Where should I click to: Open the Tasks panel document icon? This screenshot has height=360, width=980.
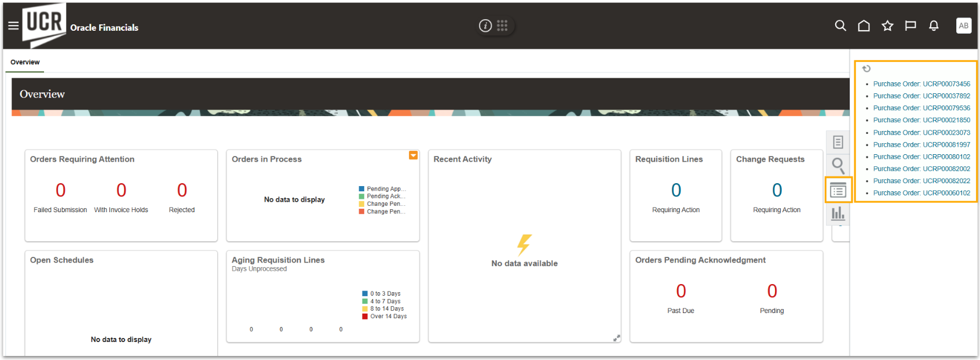pyautogui.click(x=838, y=142)
